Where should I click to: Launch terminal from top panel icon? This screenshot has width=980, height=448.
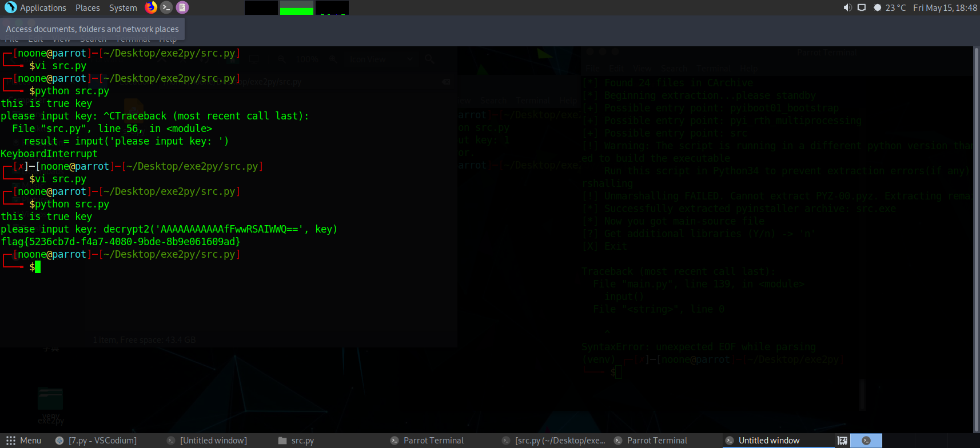coord(166,7)
